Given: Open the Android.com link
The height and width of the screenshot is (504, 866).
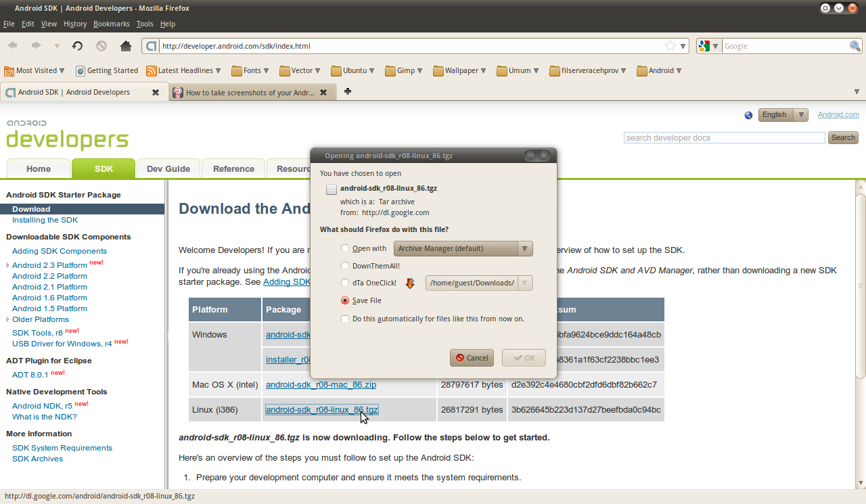Looking at the screenshot, I should coord(838,115).
